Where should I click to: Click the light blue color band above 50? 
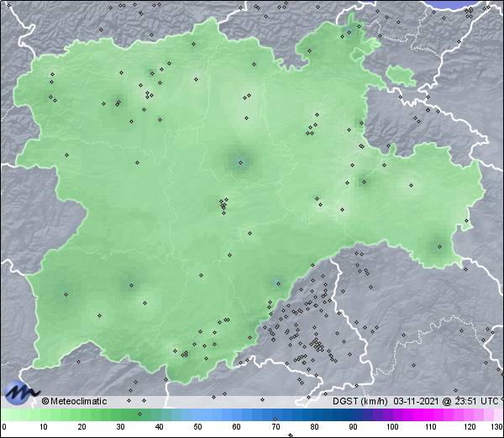(x=197, y=414)
